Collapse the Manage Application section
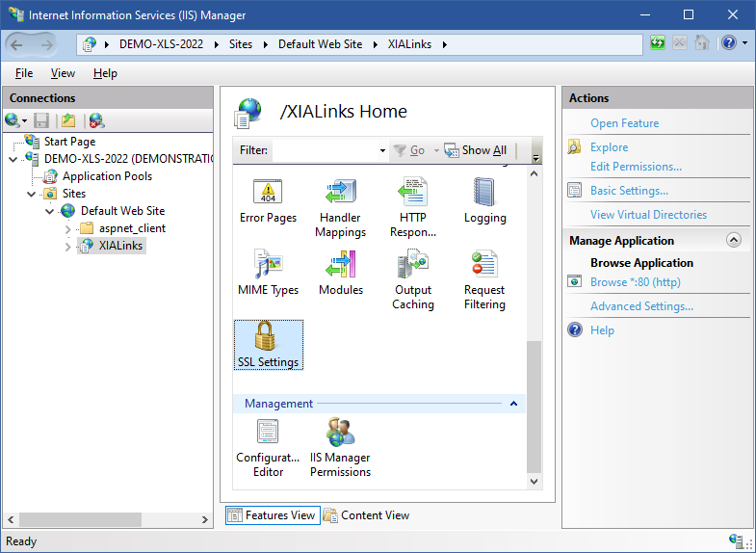This screenshot has height=553, width=756. click(x=733, y=240)
